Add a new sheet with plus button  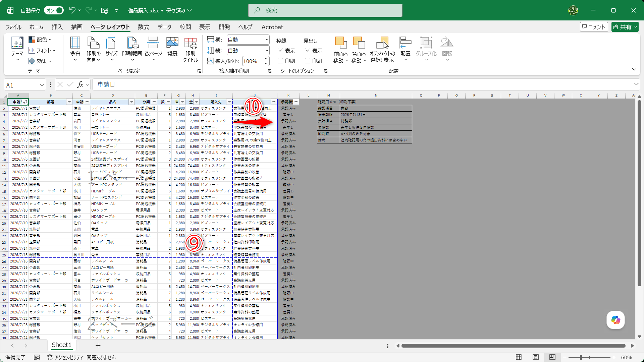click(98, 345)
